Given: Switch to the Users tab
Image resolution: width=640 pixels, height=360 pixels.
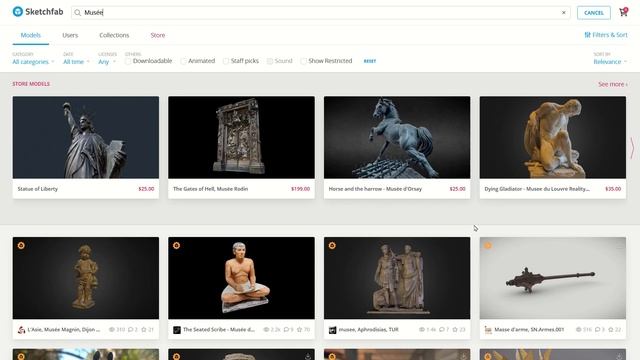Looking at the screenshot, I should [70, 35].
